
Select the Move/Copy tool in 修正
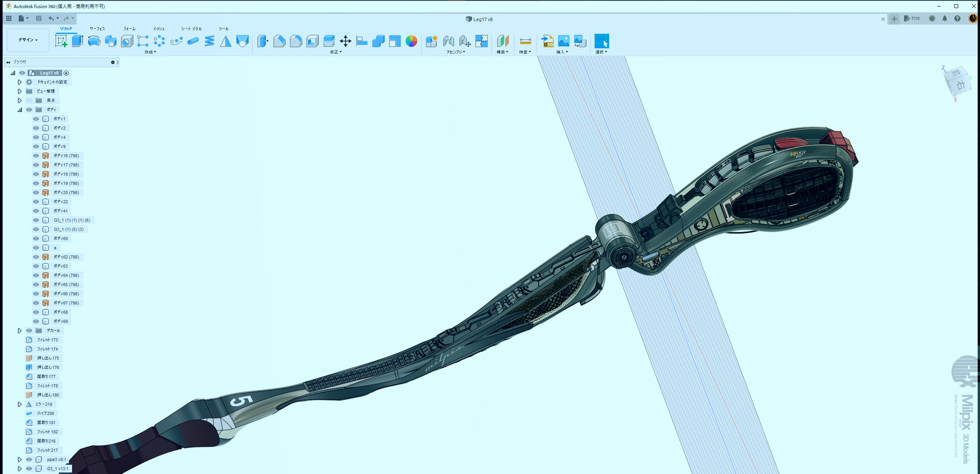click(346, 41)
